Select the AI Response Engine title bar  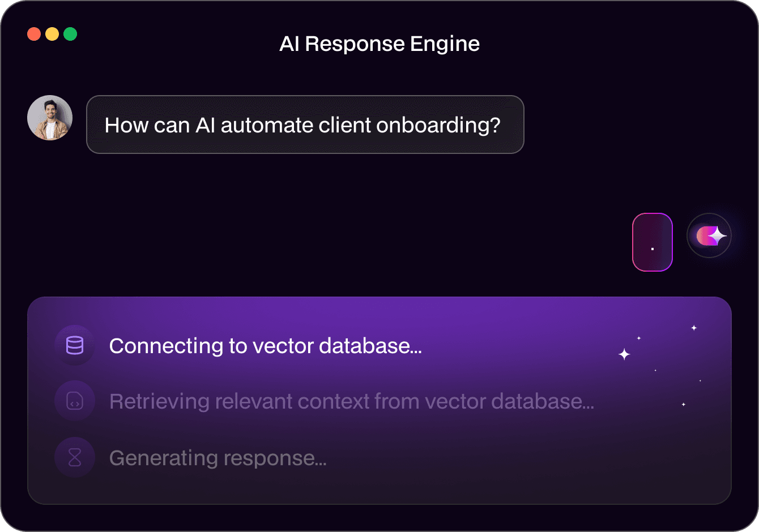380,43
